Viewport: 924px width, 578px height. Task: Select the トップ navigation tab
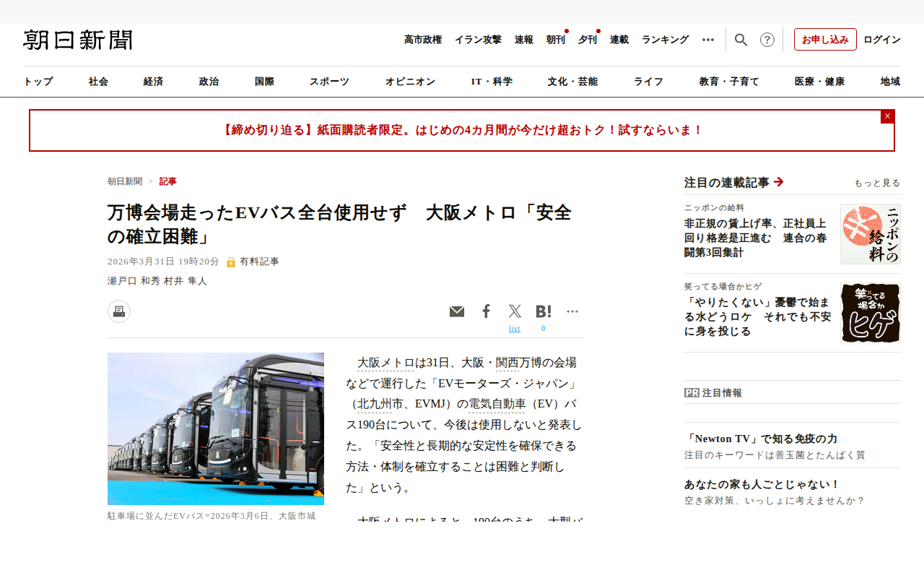tap(38, 82)
